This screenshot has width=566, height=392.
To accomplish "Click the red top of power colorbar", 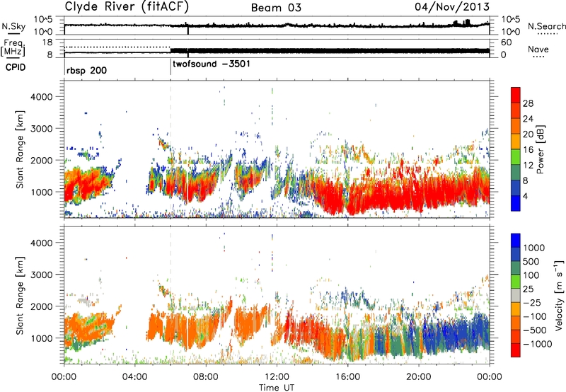I will pos(516,95).
